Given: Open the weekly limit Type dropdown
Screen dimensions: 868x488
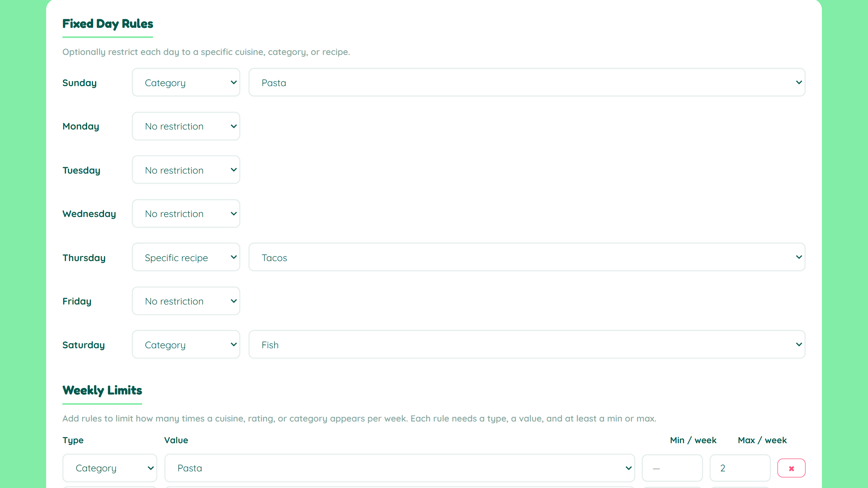Looking at the screenshot, I should (110, 468).
